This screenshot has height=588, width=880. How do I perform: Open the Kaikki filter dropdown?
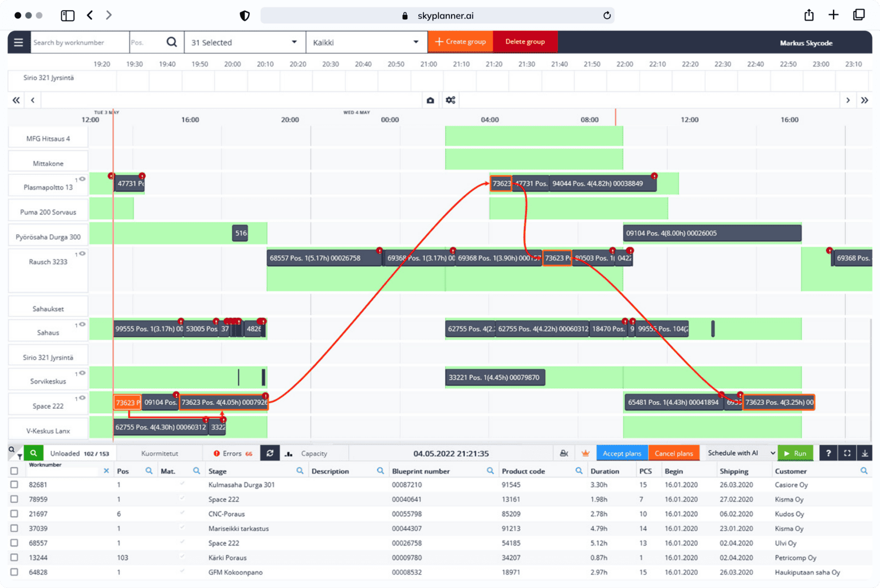pyautogui.click(x=367, y=42)
